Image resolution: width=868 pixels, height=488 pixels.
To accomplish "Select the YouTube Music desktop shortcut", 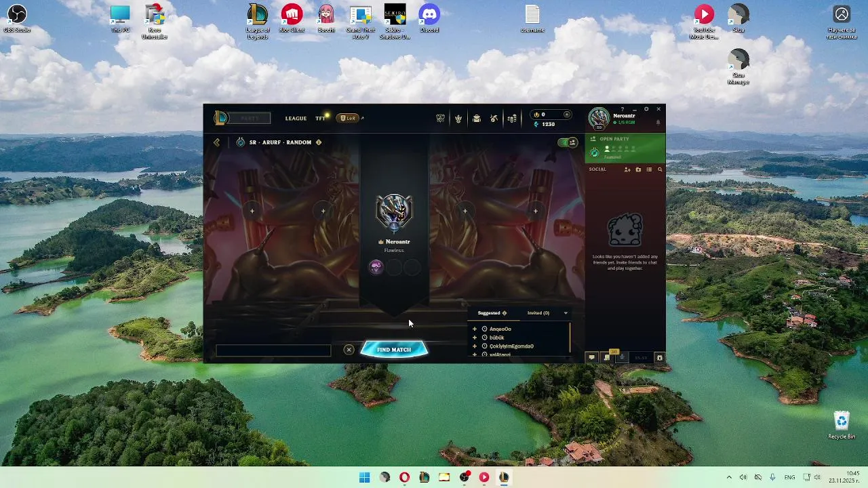I will pos(704,22).
